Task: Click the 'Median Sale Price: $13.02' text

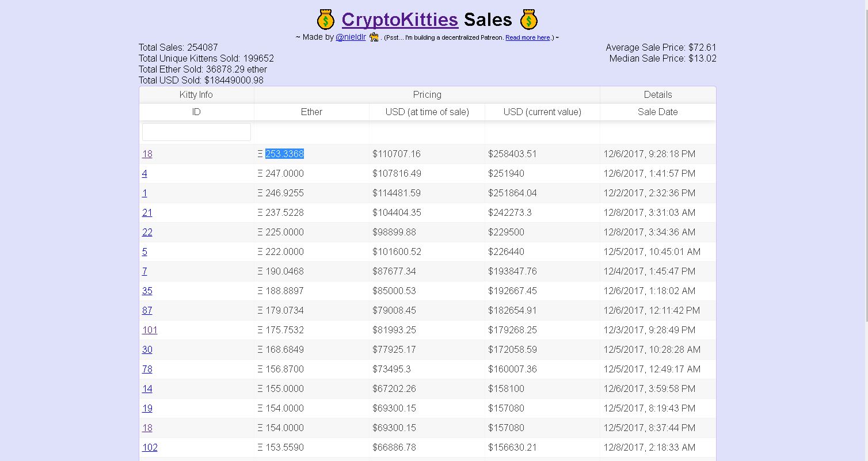Action: point(663,58)
